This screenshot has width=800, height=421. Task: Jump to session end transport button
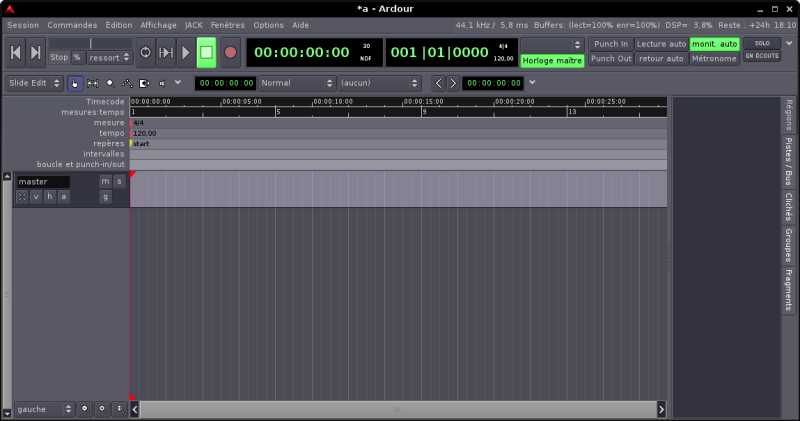point(36,53)
